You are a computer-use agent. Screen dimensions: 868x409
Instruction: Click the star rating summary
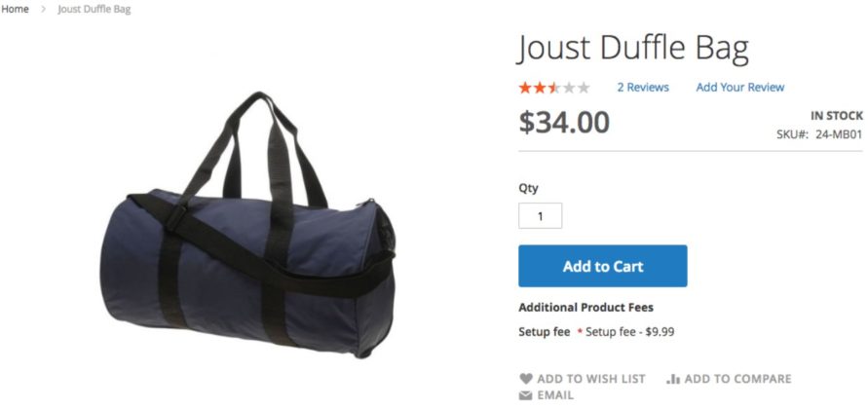tap(554, 88)
